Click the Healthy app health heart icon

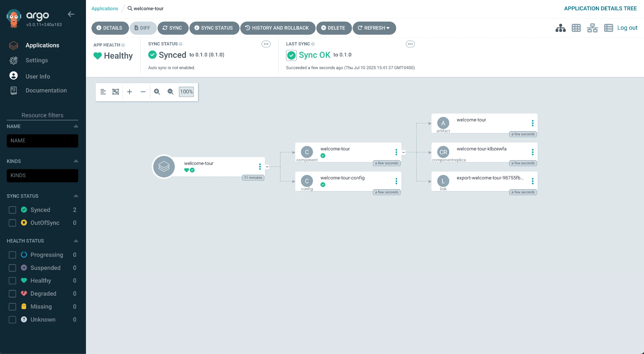(x=97, y=56)
